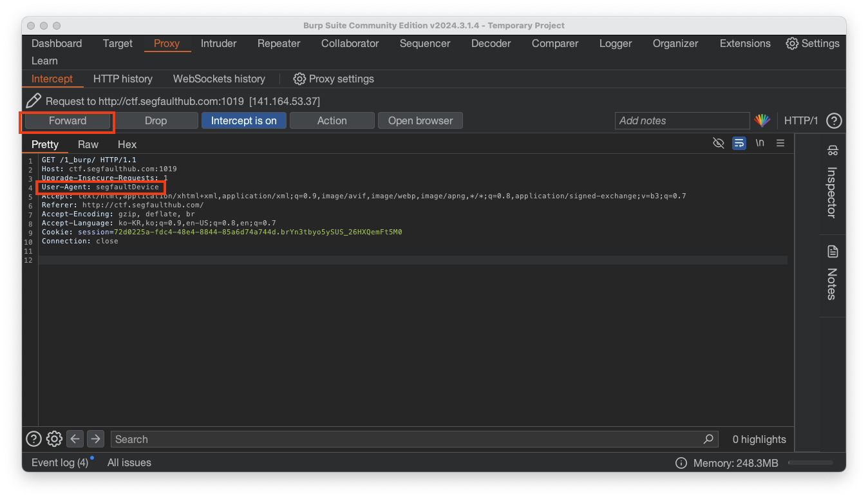868x499 pixels.
Task: Click the '0 highlights' counter
Action: coord(759,439)
